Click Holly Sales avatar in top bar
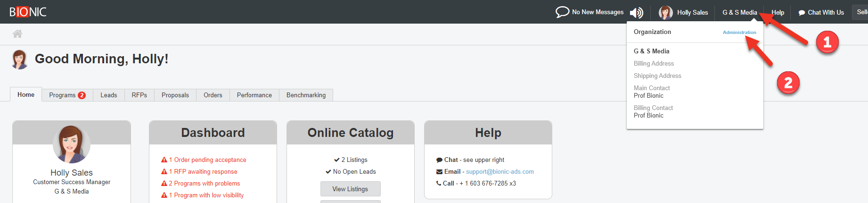The height and width of the screenshot is (203, 868). (665, 12)
